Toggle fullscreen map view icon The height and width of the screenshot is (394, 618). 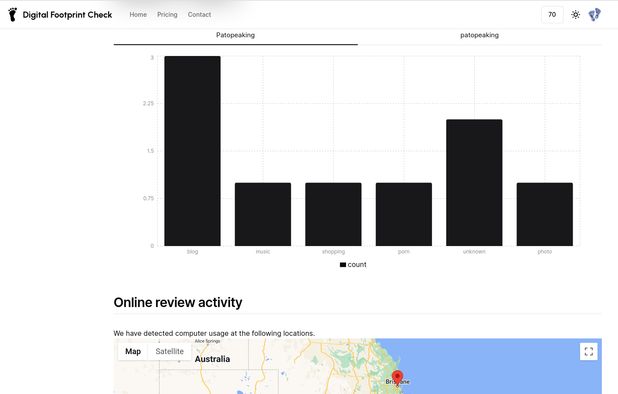(x=589, y=351)
